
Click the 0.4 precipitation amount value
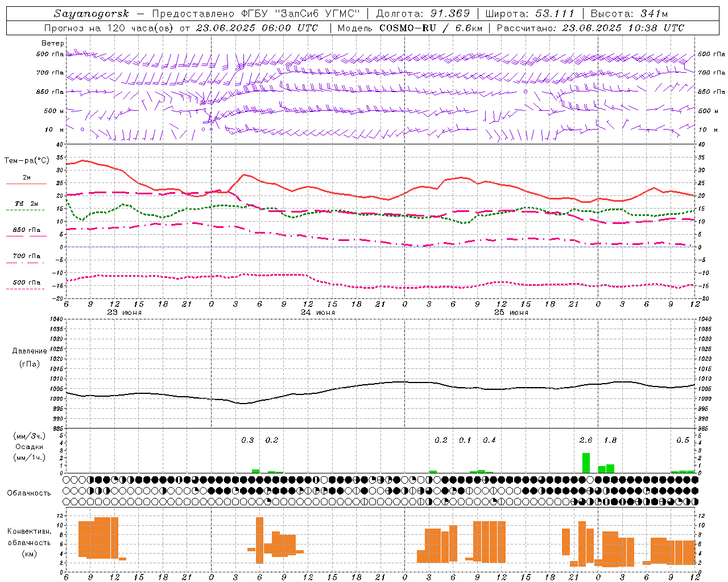[x=489, y=440]
